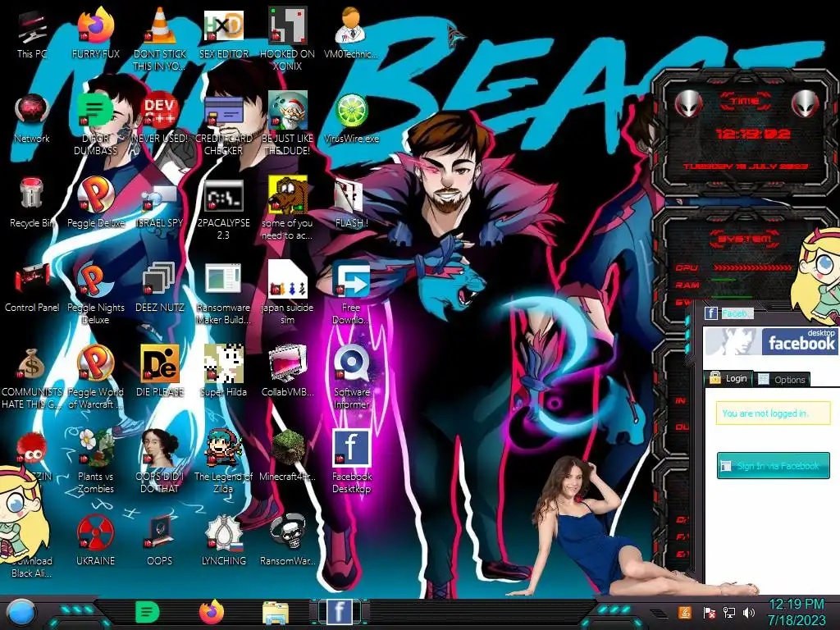Screen dimensions: 840x630
Task: Click the CPU meter in SYSTEM gadget
Action: point(734,267)
